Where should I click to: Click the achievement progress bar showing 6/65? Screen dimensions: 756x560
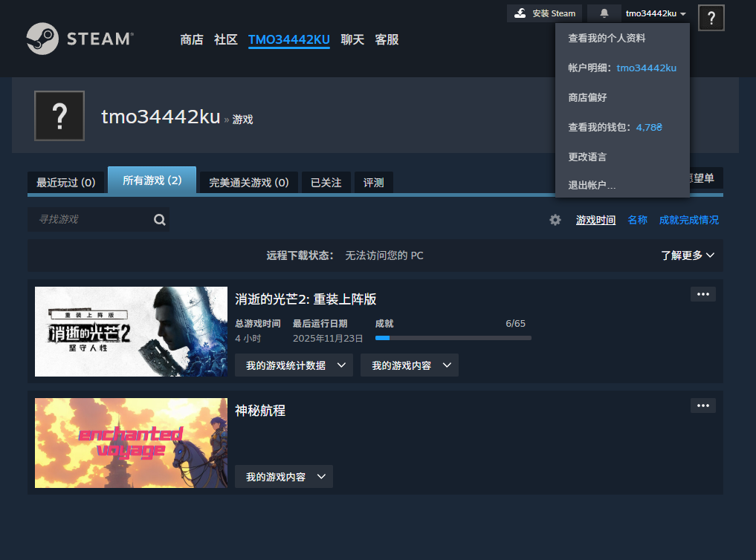453,337
